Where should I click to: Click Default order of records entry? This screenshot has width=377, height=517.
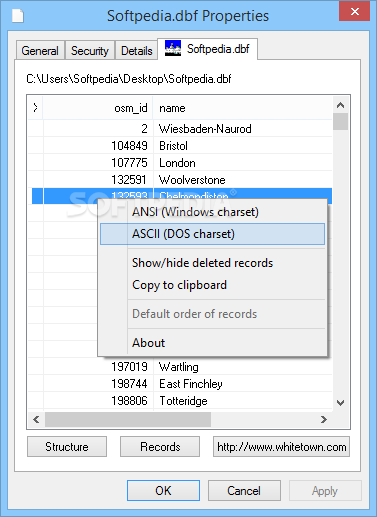(x=212, y=314)
